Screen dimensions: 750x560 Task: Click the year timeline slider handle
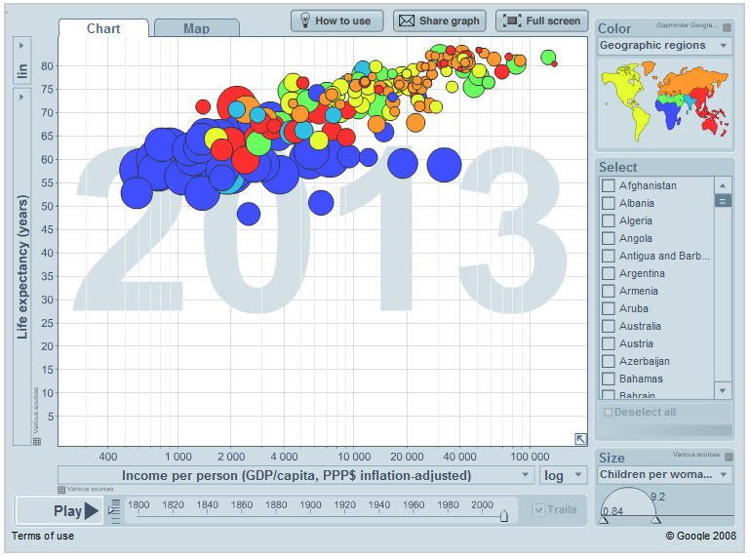coord(503,516)
